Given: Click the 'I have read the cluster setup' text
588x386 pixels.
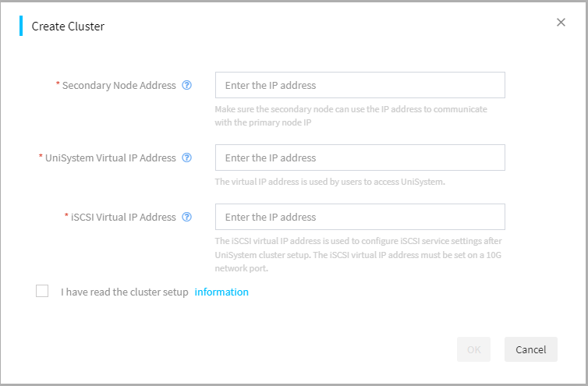Looking at the screenshot, I should (x=125, y=292).
